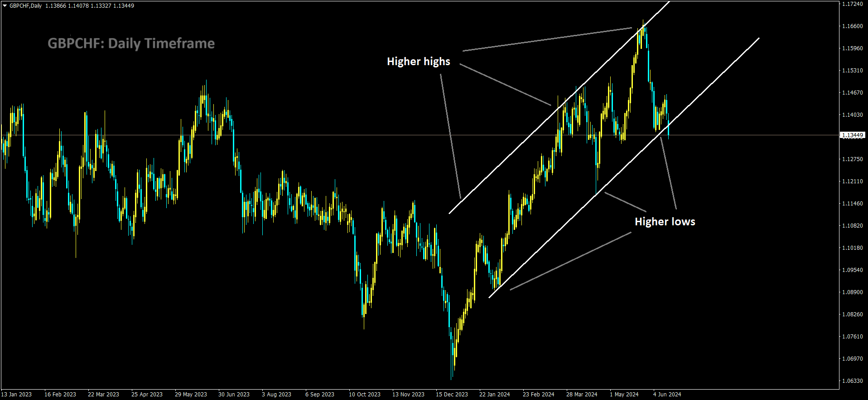
Task: Click price level 1.07610 on the price axis
Action: click(852, 337)
